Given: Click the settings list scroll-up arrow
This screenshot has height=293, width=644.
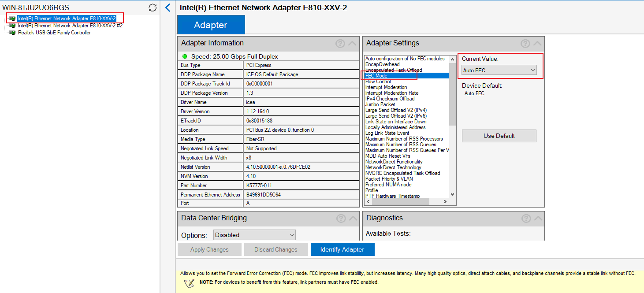Looking at the screenshot, I should pyautogui.click(x=452, y=59).
